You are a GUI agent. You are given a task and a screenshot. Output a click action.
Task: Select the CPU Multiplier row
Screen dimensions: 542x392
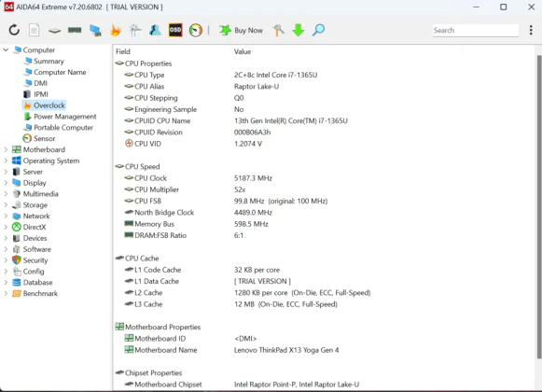324,189
